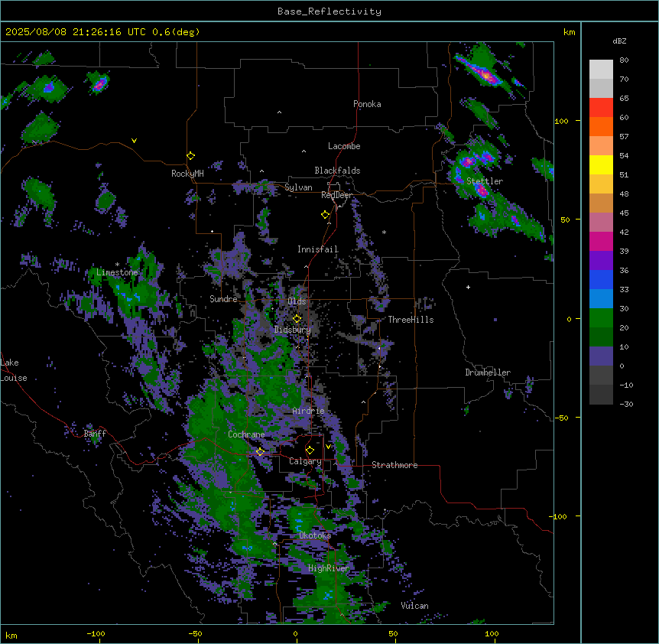Click the white plus marker north of Drumheller
Viewport: 659px width, 644px height.
tap(468, 287)
